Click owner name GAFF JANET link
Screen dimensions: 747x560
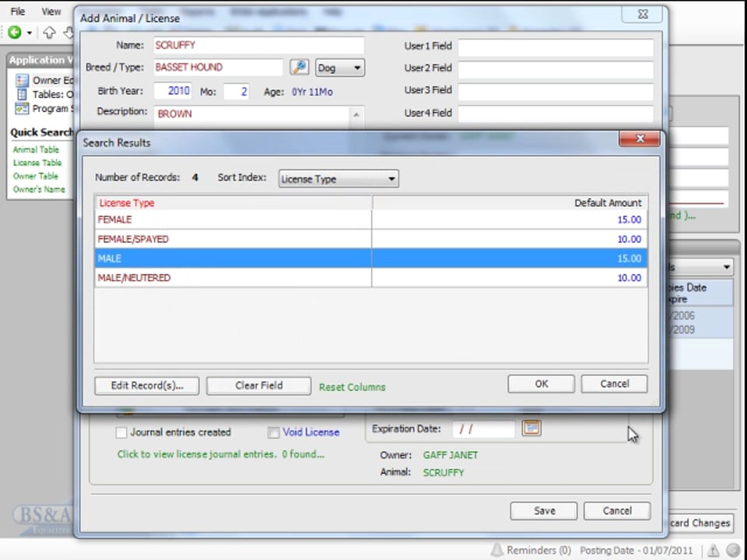click(451, 455)
